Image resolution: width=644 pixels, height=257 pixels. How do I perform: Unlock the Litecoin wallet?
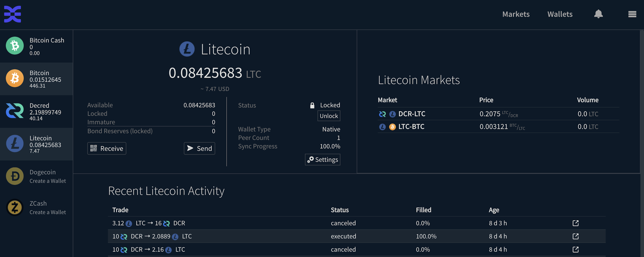tap(329, 116)
